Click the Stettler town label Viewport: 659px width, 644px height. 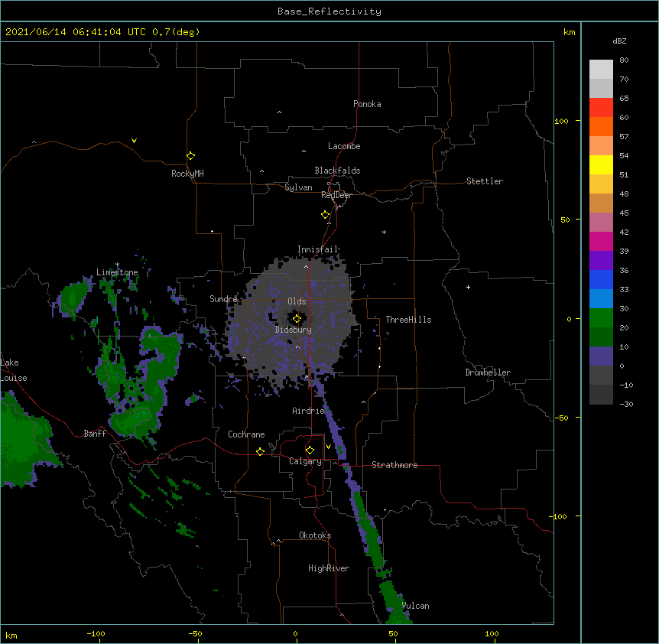point(485,181)
